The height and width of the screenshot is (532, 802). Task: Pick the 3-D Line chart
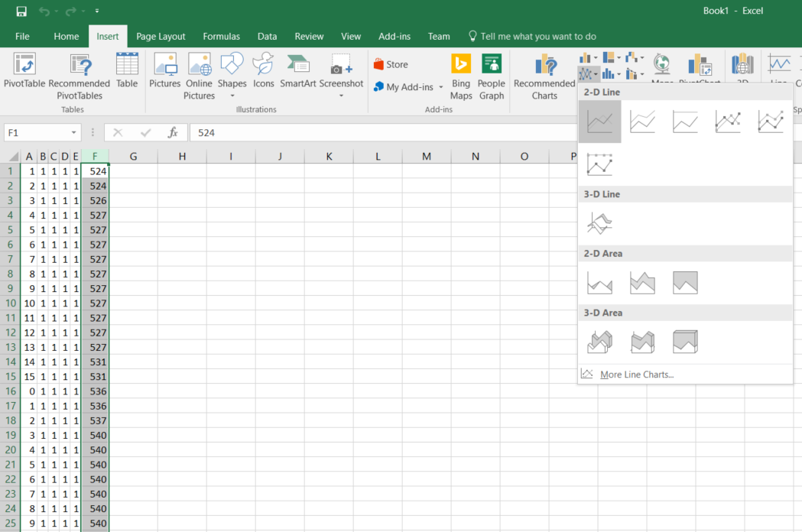click(599, 222)
